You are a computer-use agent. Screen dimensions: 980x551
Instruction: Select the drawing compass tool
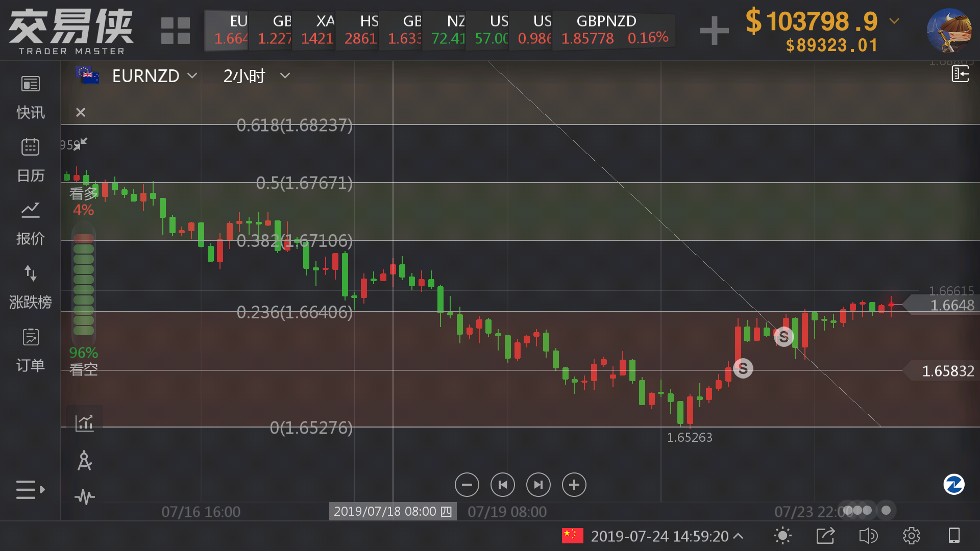(85, 460)
